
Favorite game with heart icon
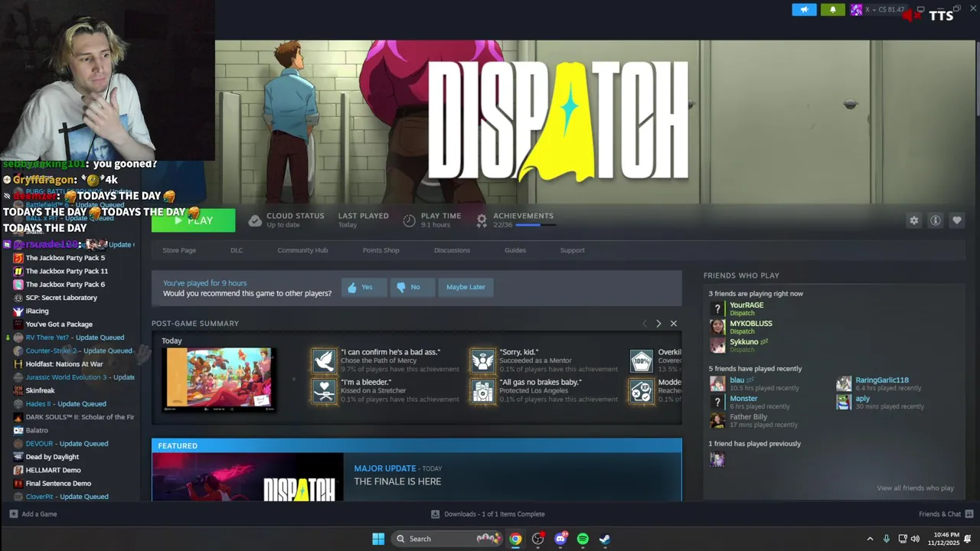pyautogui.click(x=956, y=220)
